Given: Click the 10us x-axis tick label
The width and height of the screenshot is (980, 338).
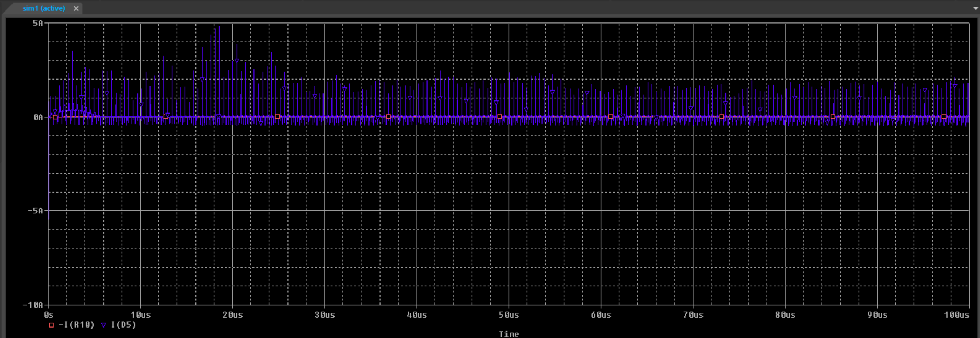Looking at the screenshot, I should coord(141,314).
